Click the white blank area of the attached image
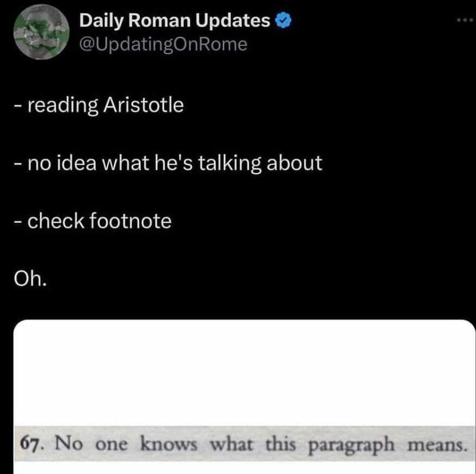 point(245,372)
